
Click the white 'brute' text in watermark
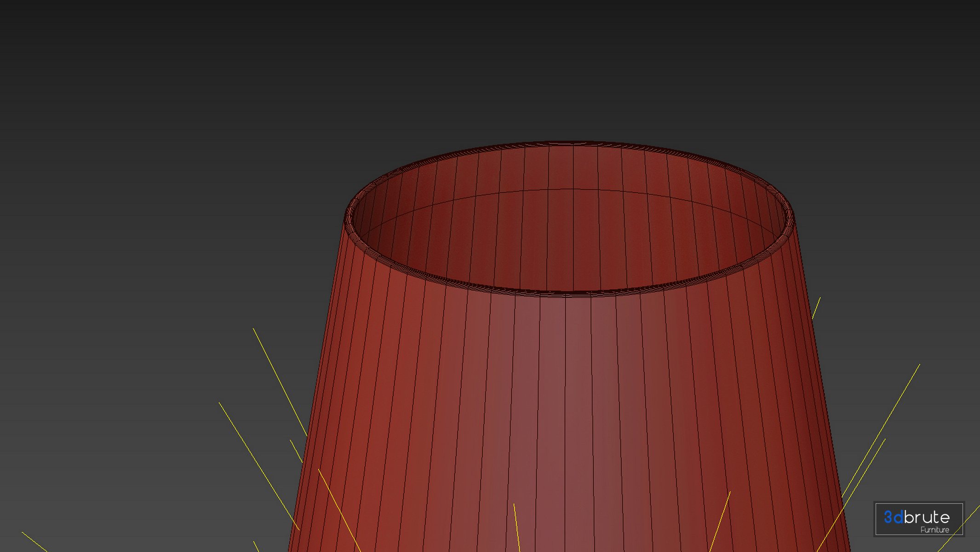(x=926, y=517)
